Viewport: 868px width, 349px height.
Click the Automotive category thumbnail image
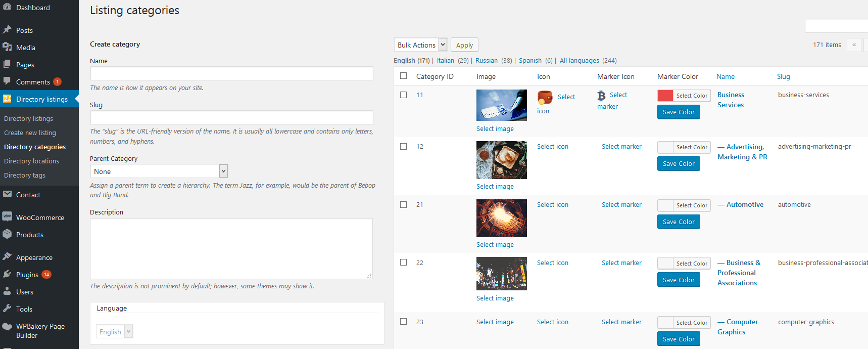[x=501, y=218]
